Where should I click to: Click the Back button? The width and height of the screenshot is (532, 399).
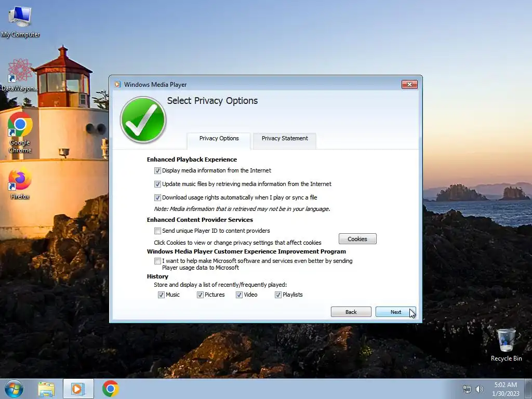click(351, 312)
